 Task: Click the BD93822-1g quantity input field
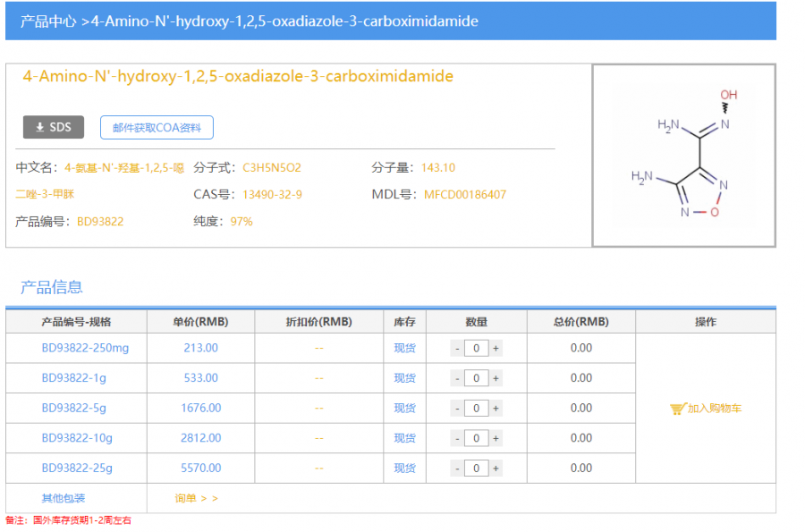[x=476, y=378]
